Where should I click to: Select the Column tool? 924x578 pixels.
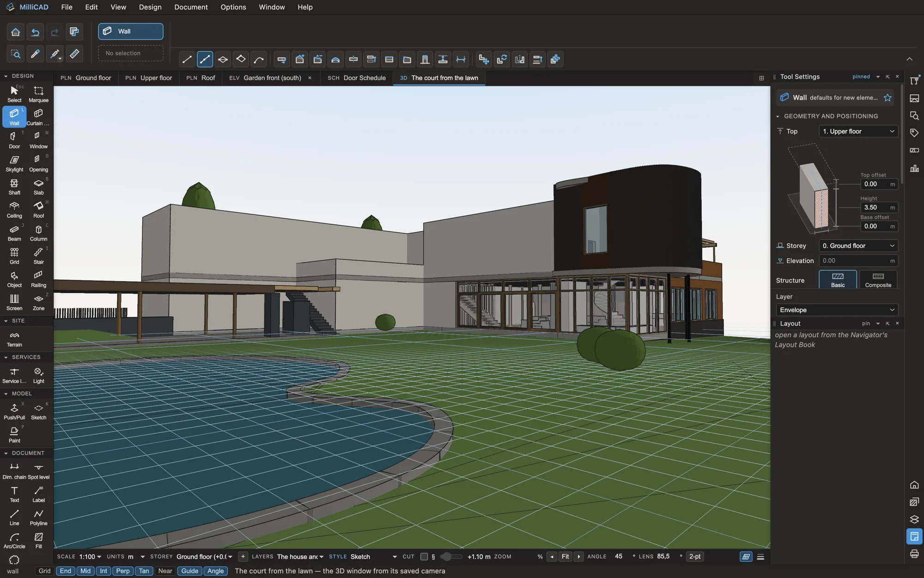[x=38, y=233]
